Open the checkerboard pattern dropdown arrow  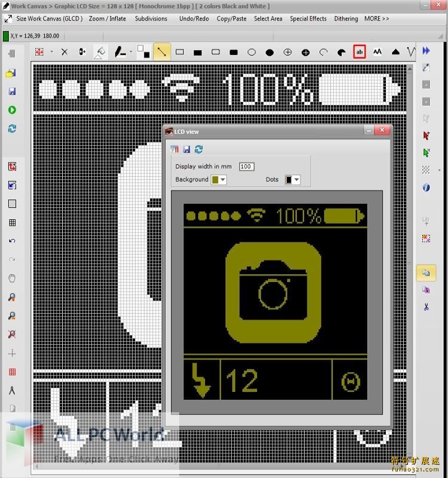(439, 170)
